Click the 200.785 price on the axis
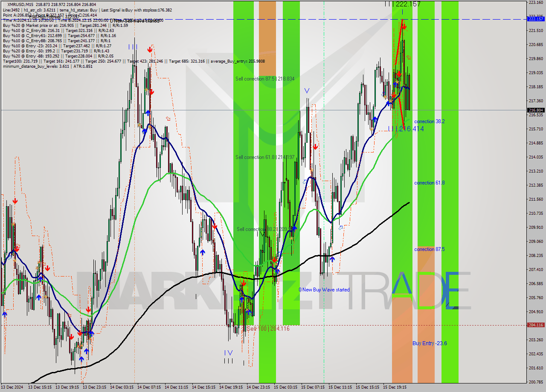 (536, 382)
